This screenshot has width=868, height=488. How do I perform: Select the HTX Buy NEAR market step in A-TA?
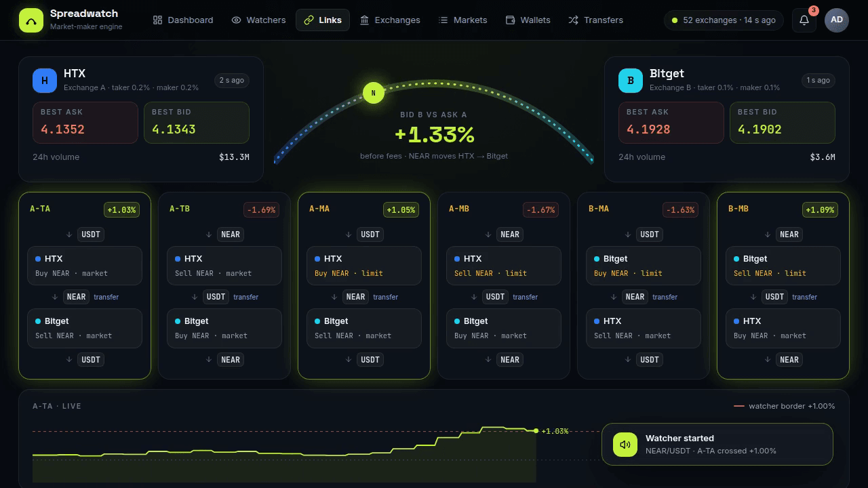click(x=85, y=266)
